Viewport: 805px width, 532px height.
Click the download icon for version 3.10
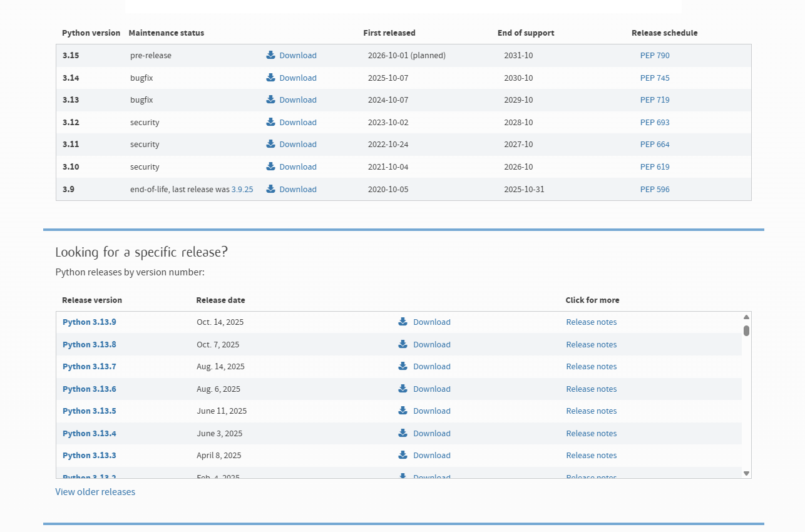(x=270, y=166)
